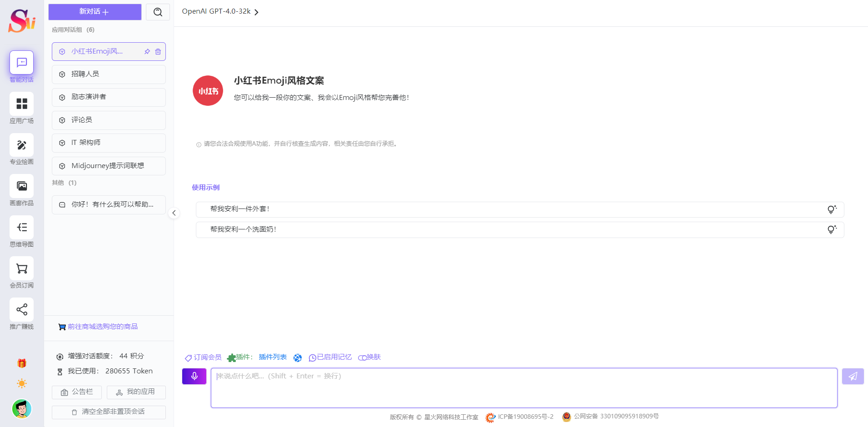Open the user avatar profile

[22, 409]
